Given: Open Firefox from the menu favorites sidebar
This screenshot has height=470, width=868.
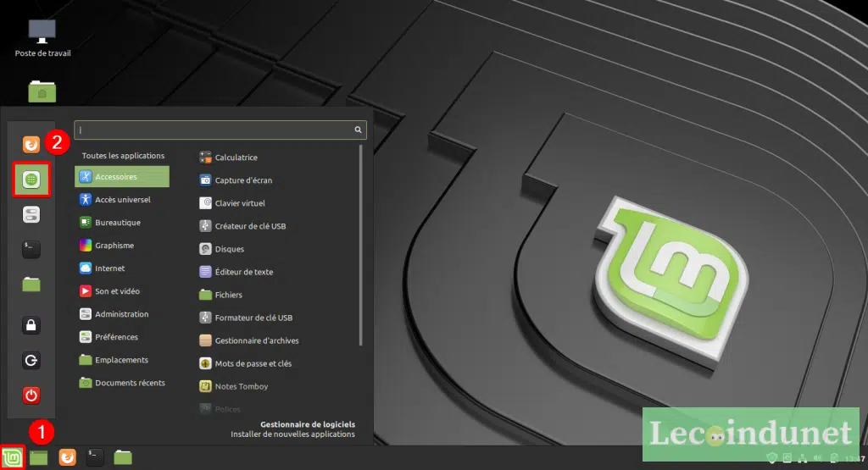Looking at the screenshot, I should [x=31, y=144].
